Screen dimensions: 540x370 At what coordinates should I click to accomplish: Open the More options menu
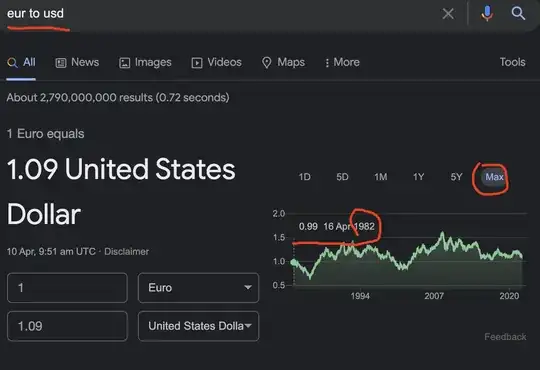tap(342, 62)
